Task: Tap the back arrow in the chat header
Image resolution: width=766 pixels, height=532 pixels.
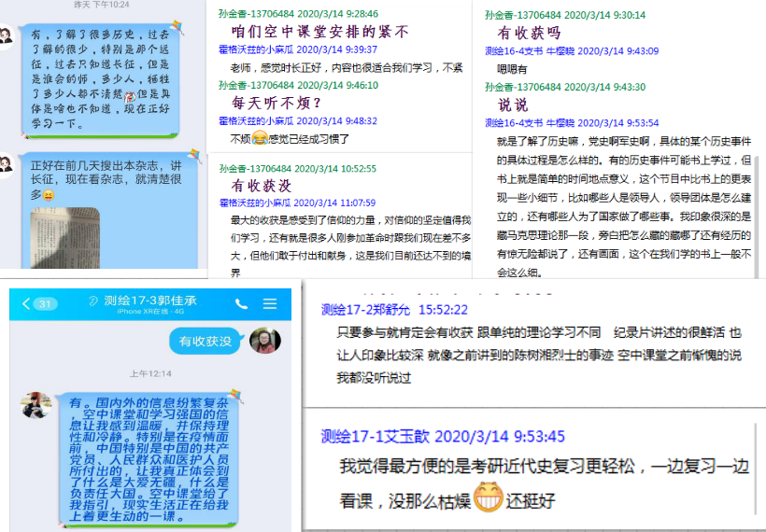Action: click(x=26, y=304)
